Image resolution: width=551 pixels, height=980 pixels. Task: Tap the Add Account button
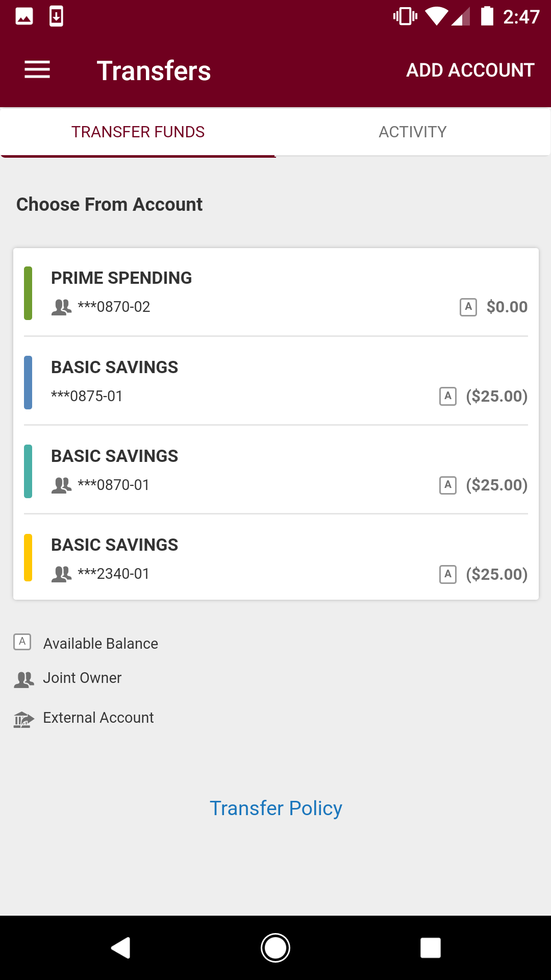click(470, 70)
